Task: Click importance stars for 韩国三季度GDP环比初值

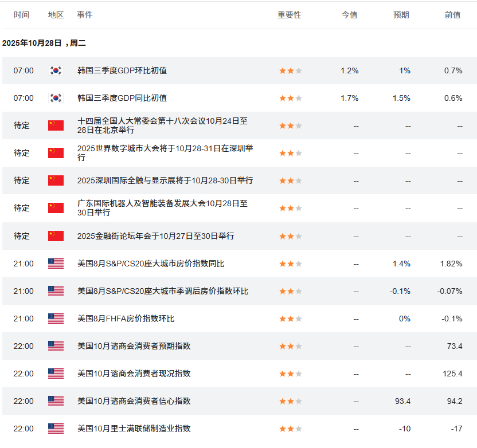Action: click(x=290, y=71)
